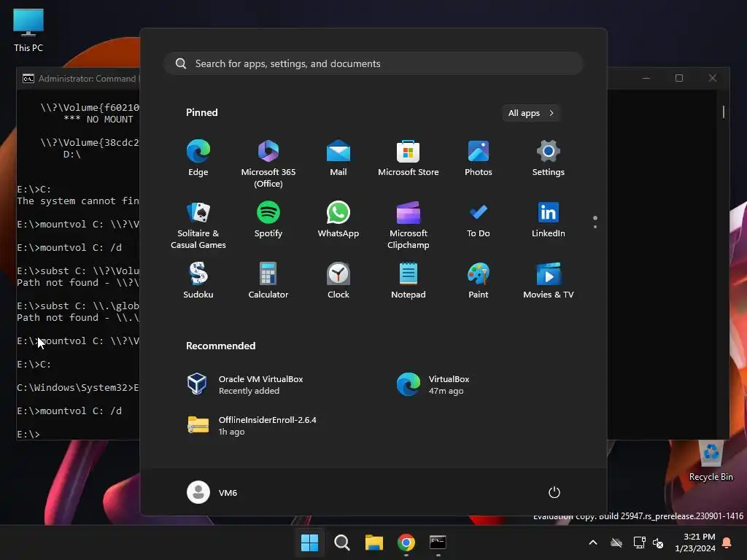Open the Mail app
Viewport: 747px width, 560px height.
tap(338, 157)
